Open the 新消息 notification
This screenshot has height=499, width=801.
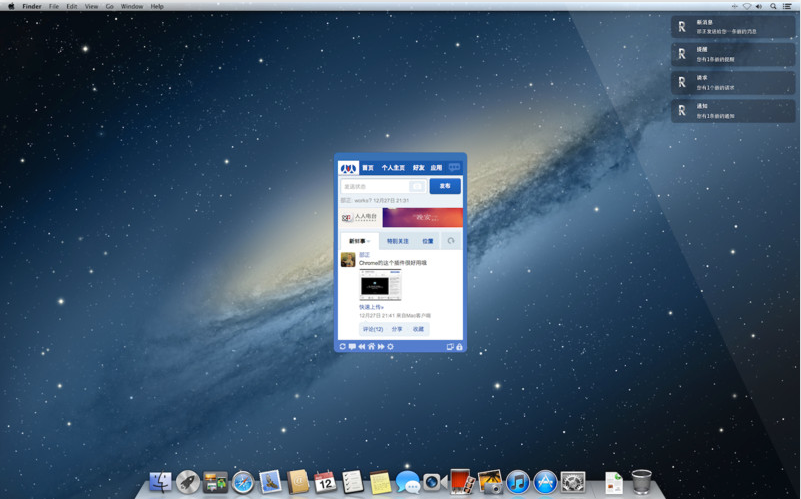click(x=733, y=27)
